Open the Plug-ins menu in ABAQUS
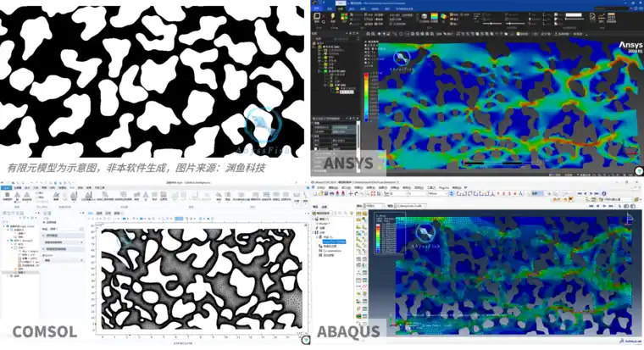This screenshot has width=644, height=350. tap(444, 188)
